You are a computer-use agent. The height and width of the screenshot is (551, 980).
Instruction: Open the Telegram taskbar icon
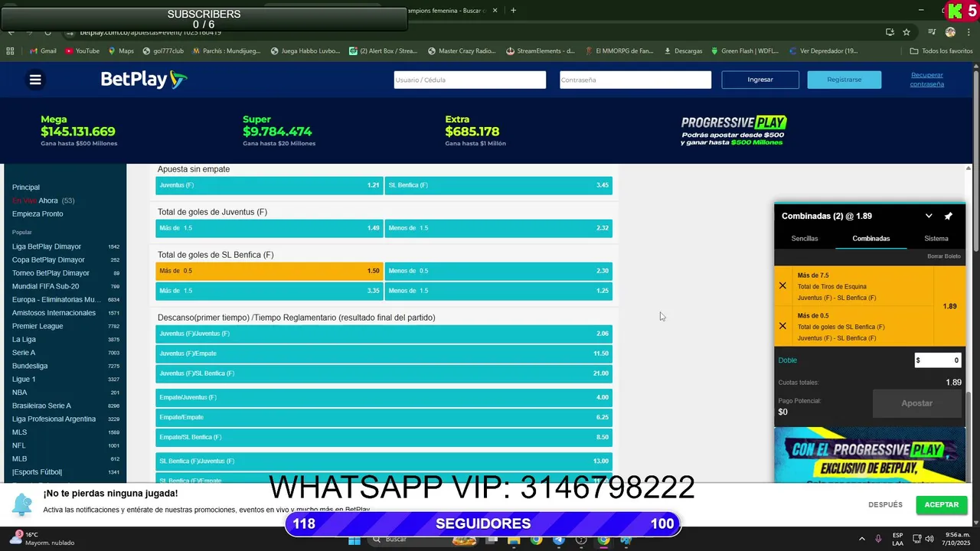[x=559, y=540]
